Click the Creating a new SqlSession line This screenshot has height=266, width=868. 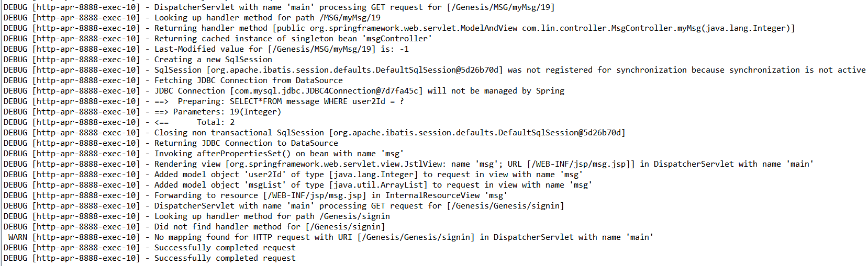pos(213,60)
